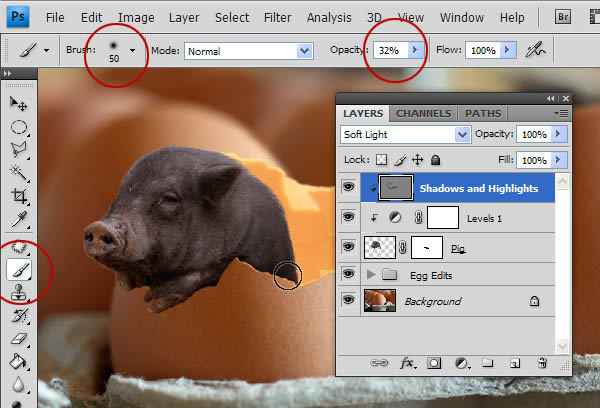Collapse the Layers panel to icons

(x=551, y=99)
